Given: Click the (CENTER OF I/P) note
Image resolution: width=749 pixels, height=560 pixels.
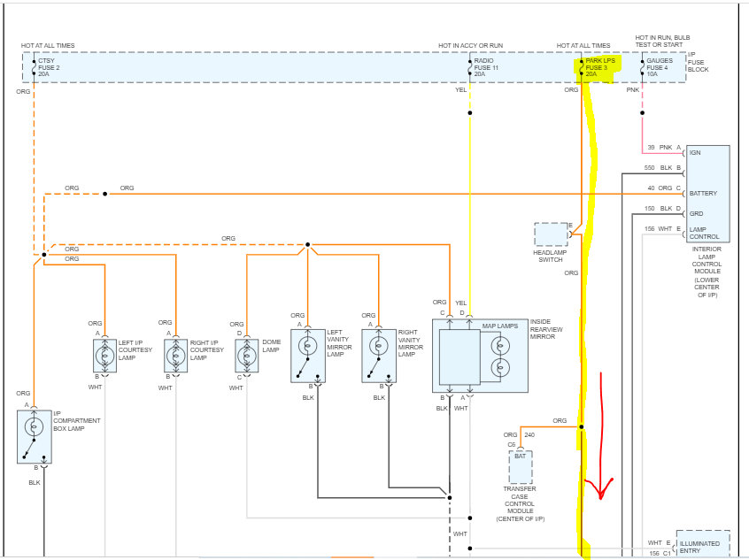Looking at the screenshot, I should 520,519.
